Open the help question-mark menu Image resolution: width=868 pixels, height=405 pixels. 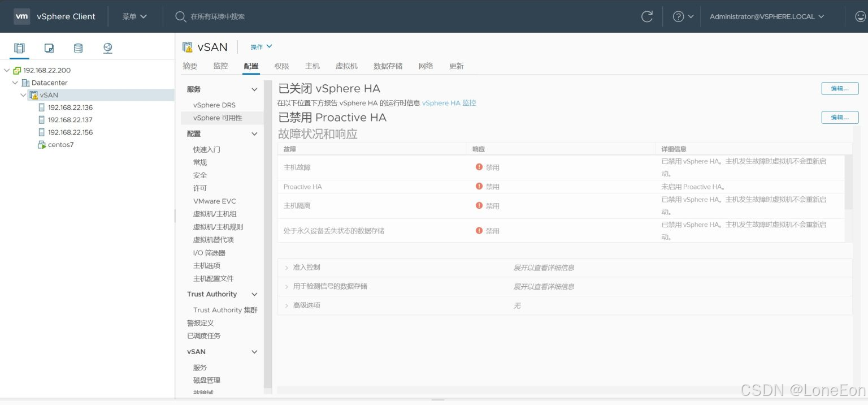point(683,16)
